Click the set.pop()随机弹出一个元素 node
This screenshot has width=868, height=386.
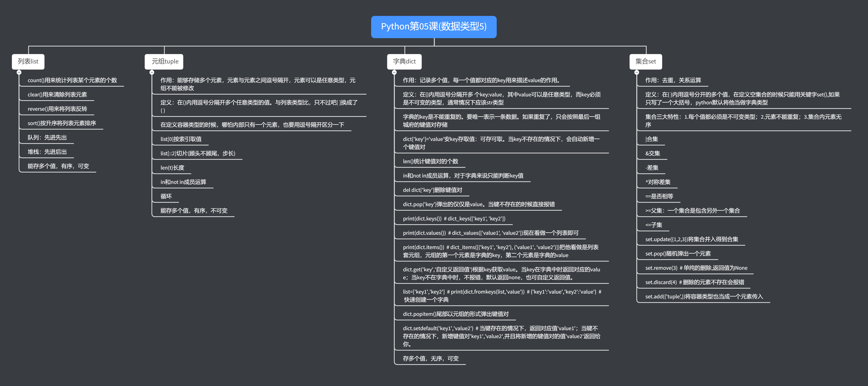(x=678, y=254)
